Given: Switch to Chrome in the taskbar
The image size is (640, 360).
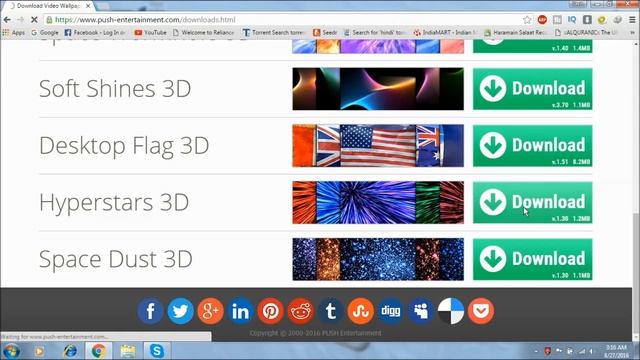Looking at the screenshot, I should 98,351.
